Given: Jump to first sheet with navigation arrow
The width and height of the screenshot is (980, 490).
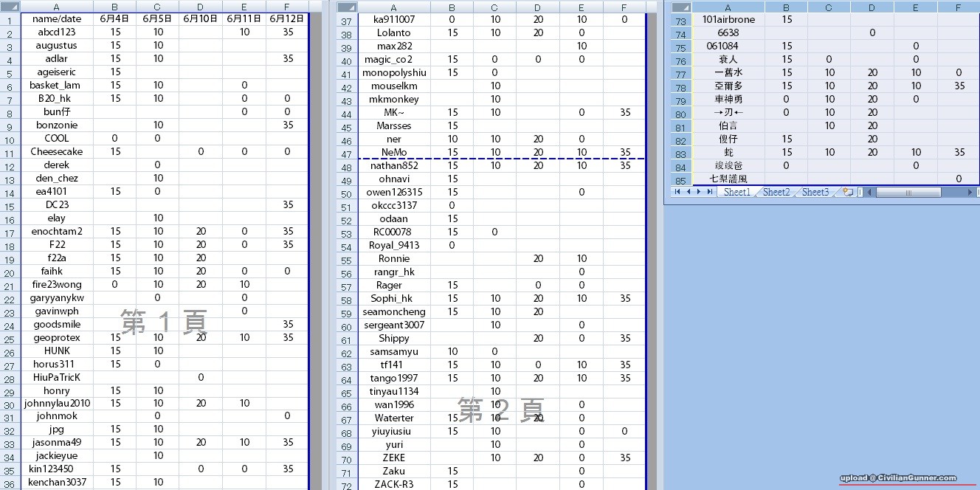Looking at the screenshot, I should (677, 192).
